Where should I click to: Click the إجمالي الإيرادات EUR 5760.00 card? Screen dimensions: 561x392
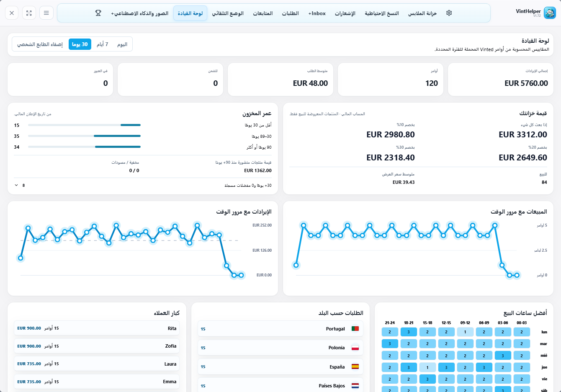click(x=501, y=80)
